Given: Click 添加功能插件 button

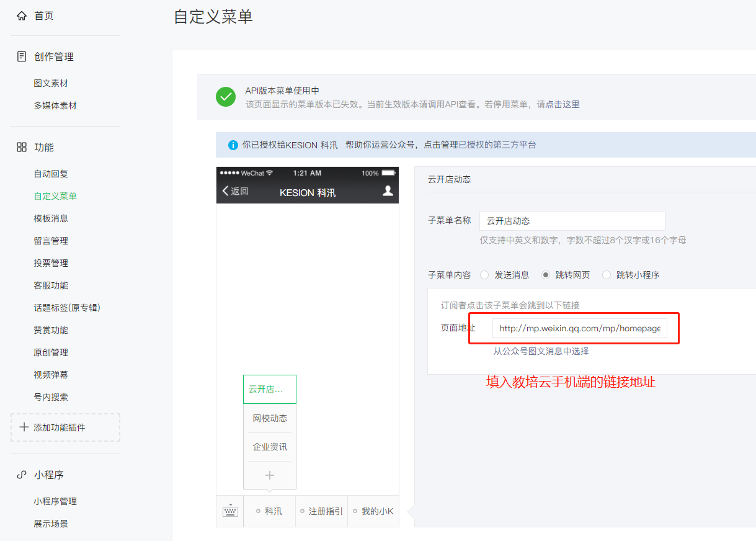Looking at the screenshot, I should [x=65, y=427].
